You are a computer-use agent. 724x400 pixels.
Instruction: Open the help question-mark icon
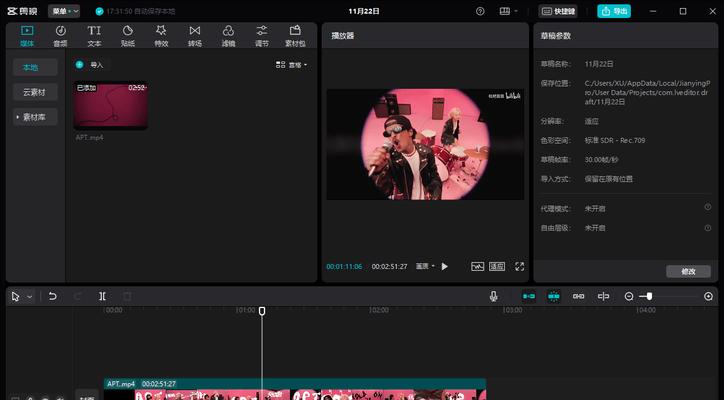480,11
